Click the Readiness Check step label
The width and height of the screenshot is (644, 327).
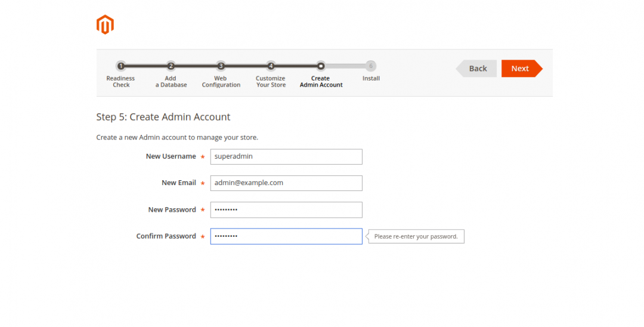point(120,81)
